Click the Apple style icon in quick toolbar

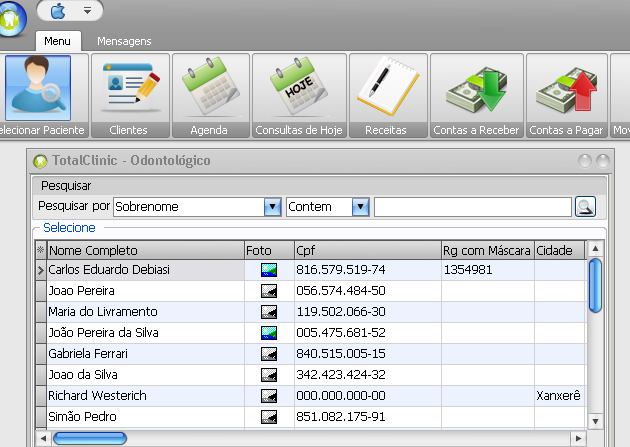pyautogui.click(x=58, y=11)
